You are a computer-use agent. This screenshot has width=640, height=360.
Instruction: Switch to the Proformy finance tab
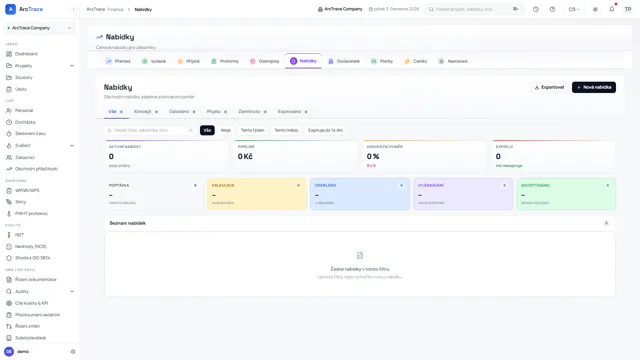click(225, 61)
